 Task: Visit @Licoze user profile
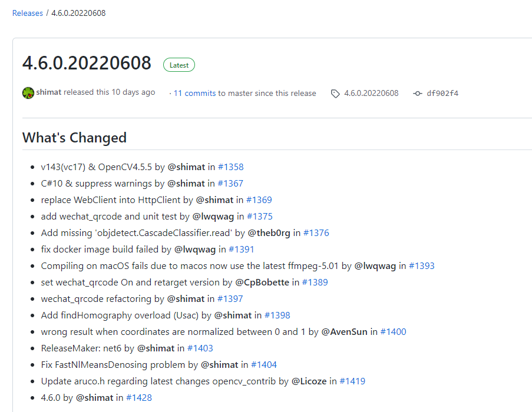point(309,381)
